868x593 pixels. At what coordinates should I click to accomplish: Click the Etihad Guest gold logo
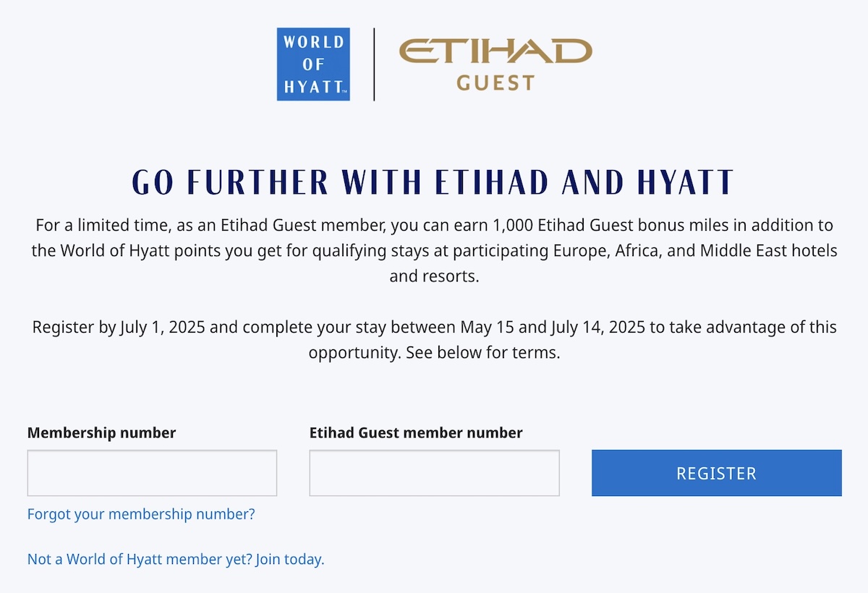[x=495, y=64]
